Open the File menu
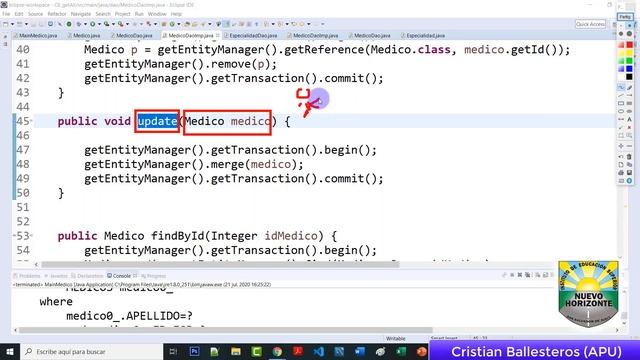The height and width of the screenshot is (360, 640). click(x=6, y=14)
